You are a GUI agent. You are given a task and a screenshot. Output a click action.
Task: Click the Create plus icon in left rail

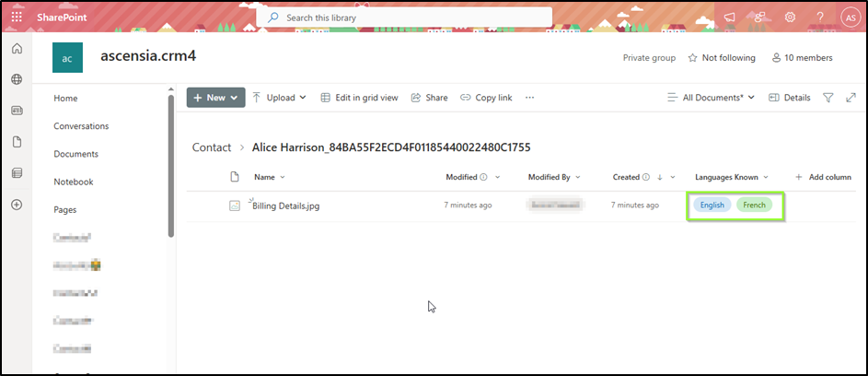click(17, 204)
